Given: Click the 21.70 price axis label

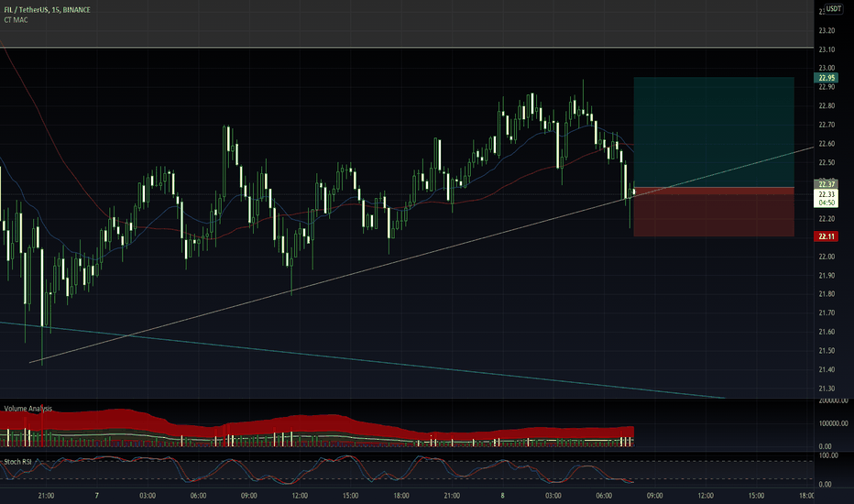Looking at the screenshot, I should pyautogui.click(x=827, y=313).
